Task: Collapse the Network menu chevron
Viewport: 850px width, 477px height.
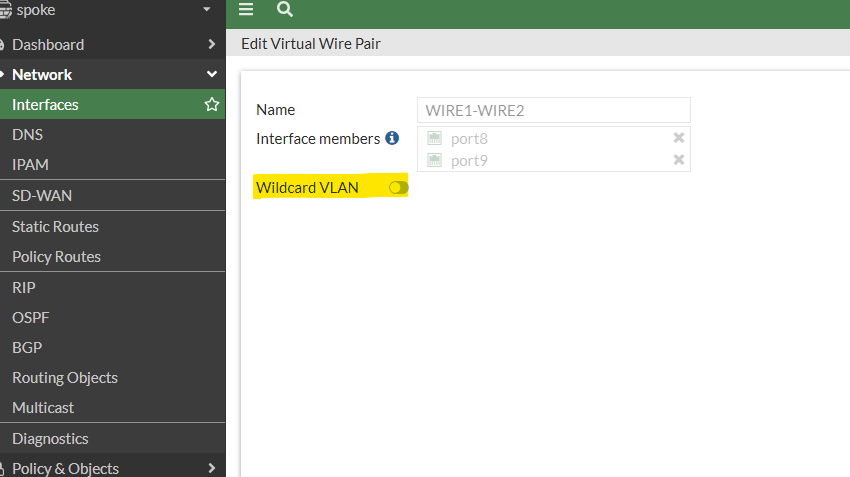Action: coord(212,74)
